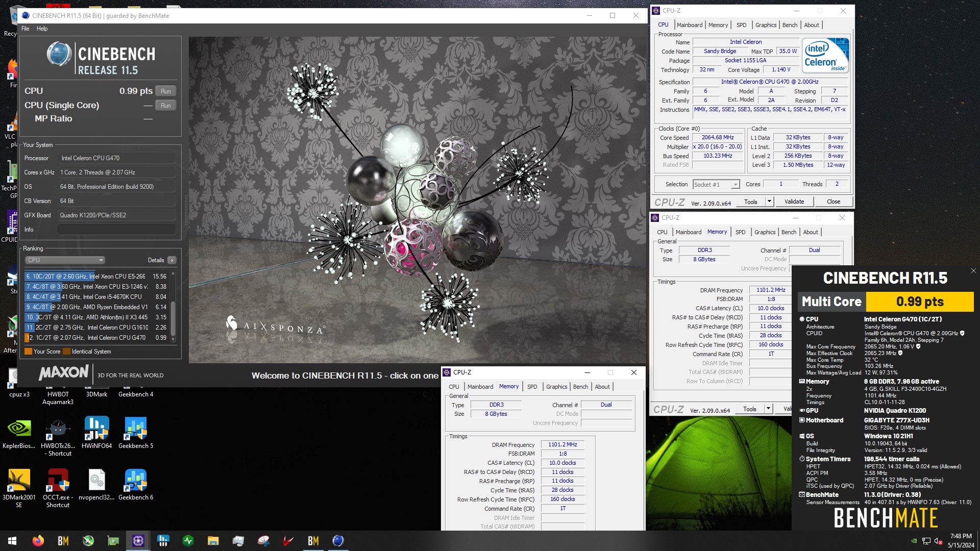This screenshot has width=980, height=551.
Task: Click the Intel Celeron logo in CPU-Z
Action: pos(825,55)
